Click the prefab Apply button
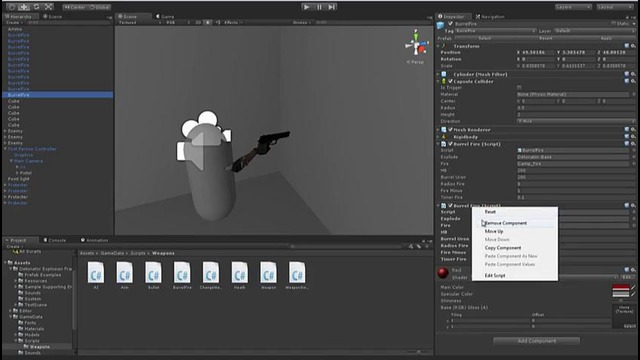The height and width of the screenshot is (360, 640). coord(606,38)
